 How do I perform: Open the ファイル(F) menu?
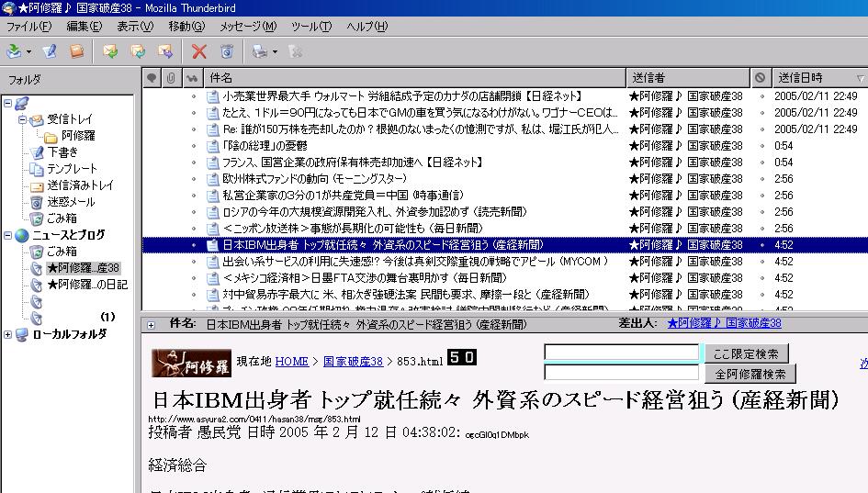point(28,26)
